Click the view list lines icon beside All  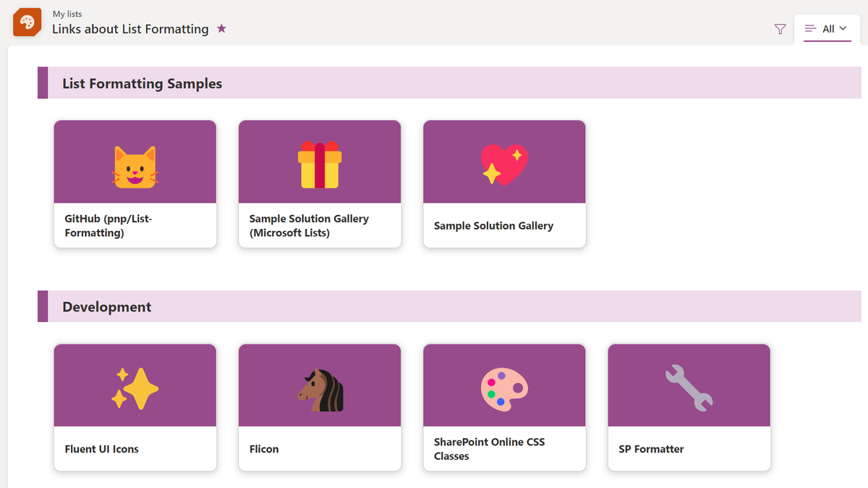811,29
